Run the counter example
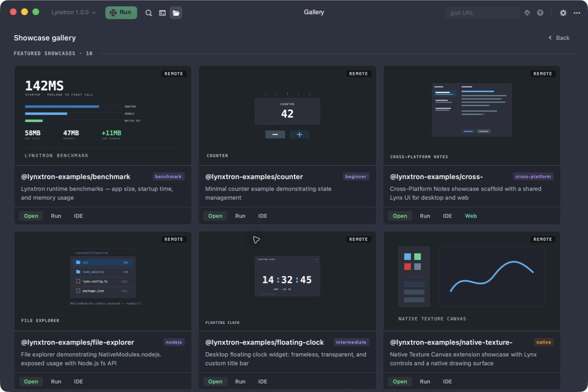Screen dimensions: 588x392 coord(240,216)
